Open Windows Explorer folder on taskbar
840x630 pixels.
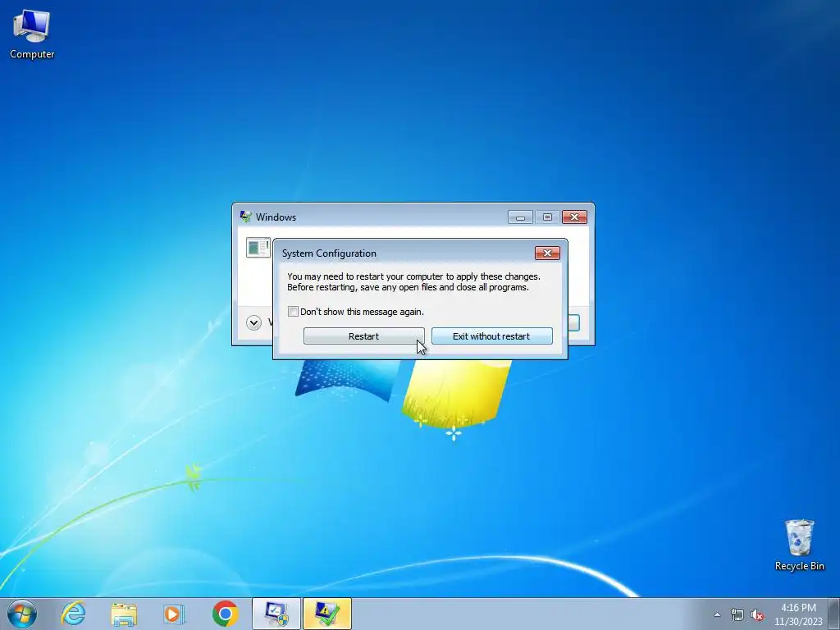click(x=124, y=614)
